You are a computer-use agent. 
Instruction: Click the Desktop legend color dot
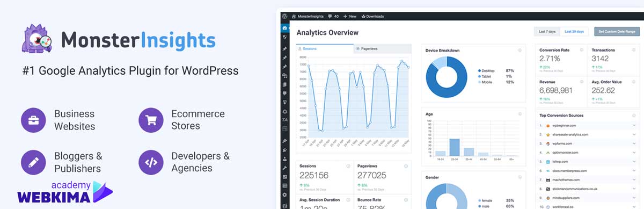coord(479,70)
